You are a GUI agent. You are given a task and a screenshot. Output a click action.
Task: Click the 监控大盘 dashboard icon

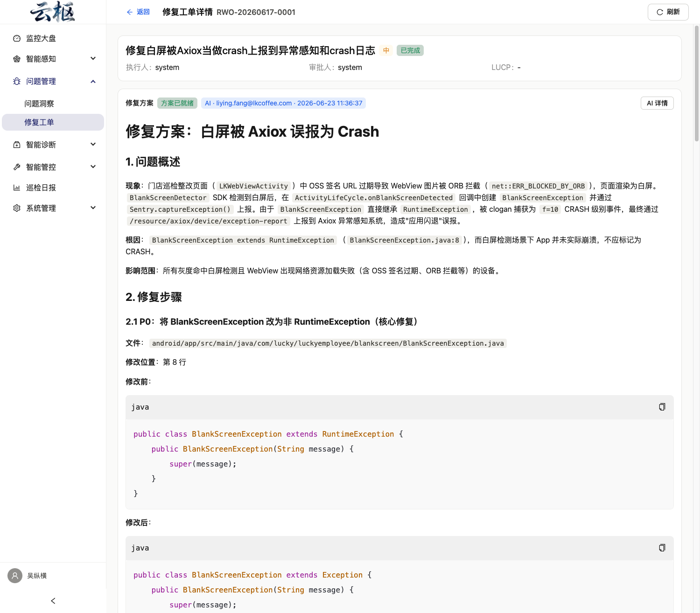coord(17,38)
